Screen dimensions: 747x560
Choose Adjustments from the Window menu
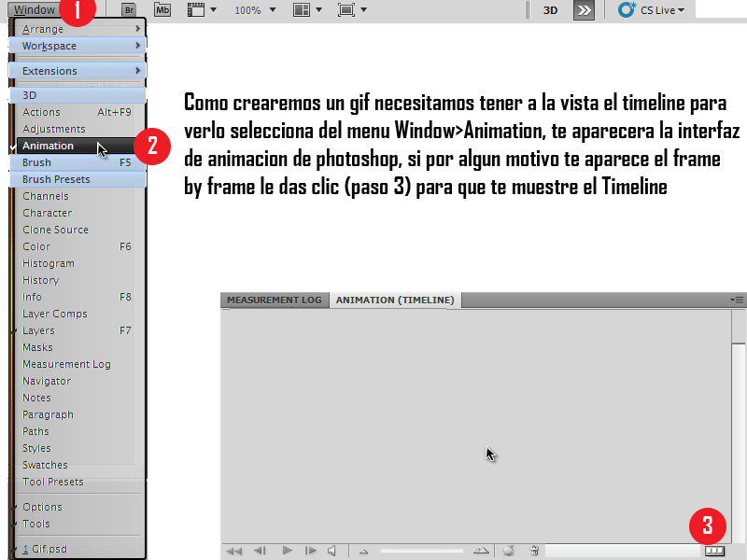click(78, 129)
